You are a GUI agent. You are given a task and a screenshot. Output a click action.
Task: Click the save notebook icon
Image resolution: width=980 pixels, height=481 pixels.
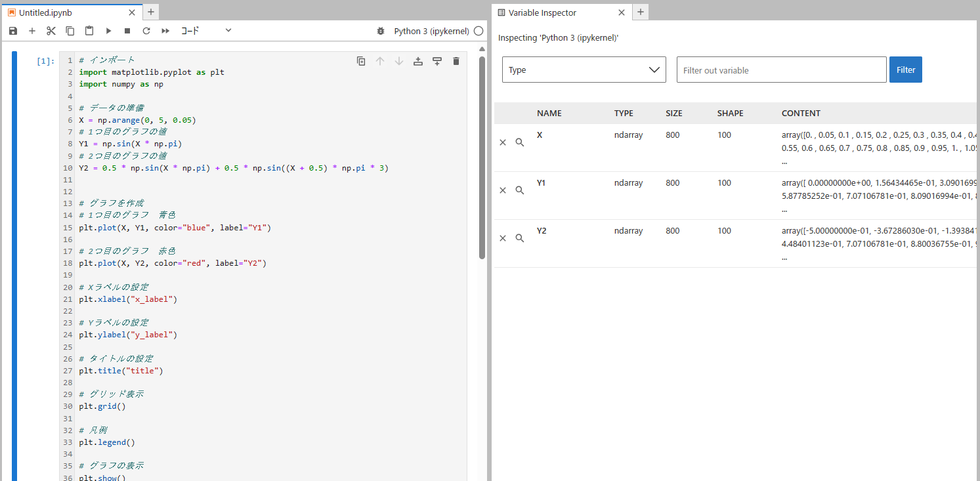point(13,31)
